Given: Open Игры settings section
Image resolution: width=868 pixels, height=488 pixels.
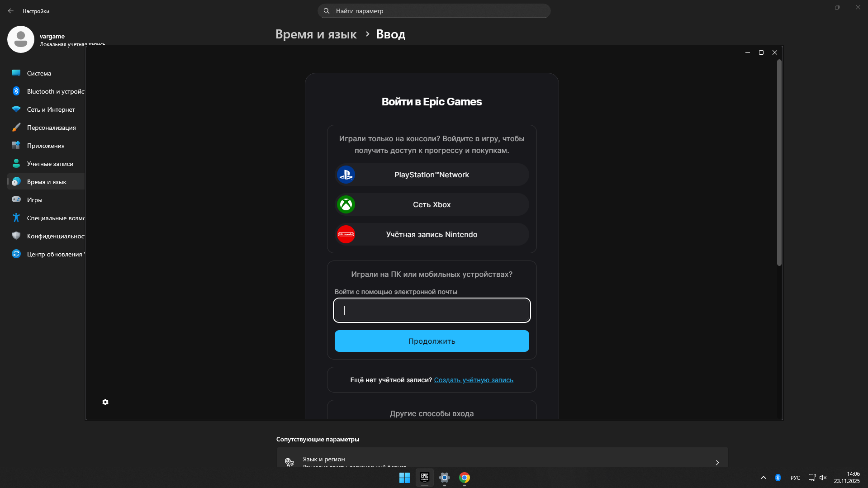Looking at the screenshot, I should click(x=46, y=200).
